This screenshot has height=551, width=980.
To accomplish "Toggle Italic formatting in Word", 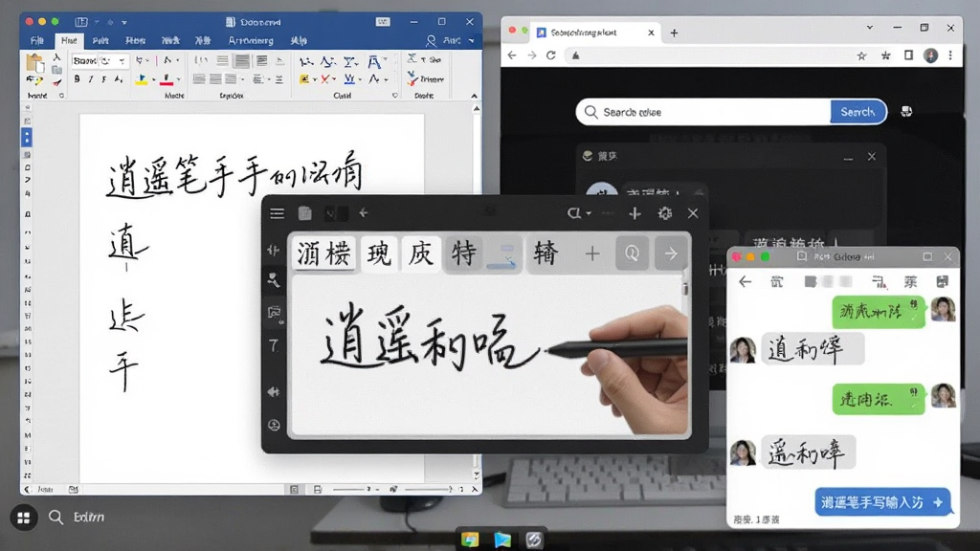I will point(91,79).
